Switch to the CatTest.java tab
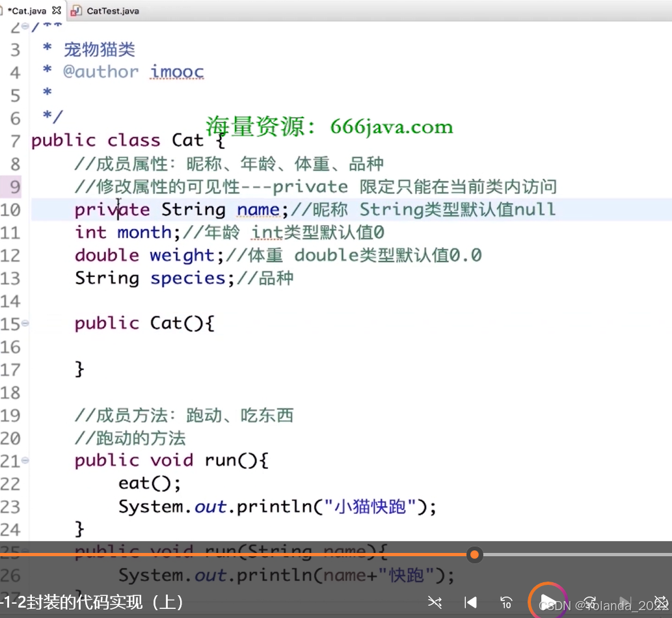 (x=113, y=11)
